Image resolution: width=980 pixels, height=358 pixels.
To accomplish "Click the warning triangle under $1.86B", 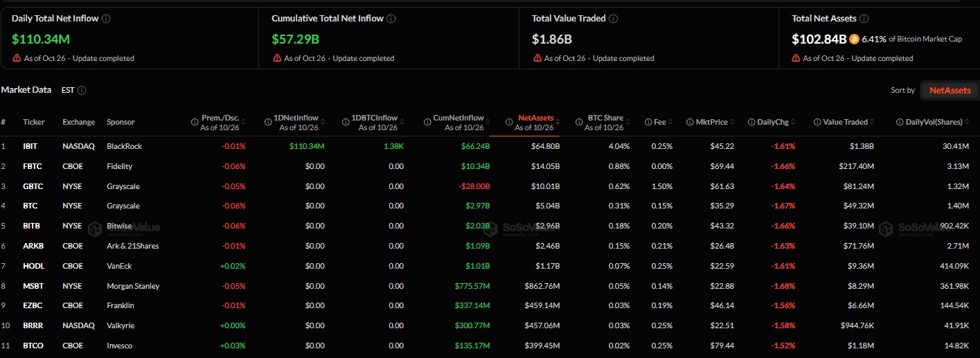I will click(x=537, y=58).
